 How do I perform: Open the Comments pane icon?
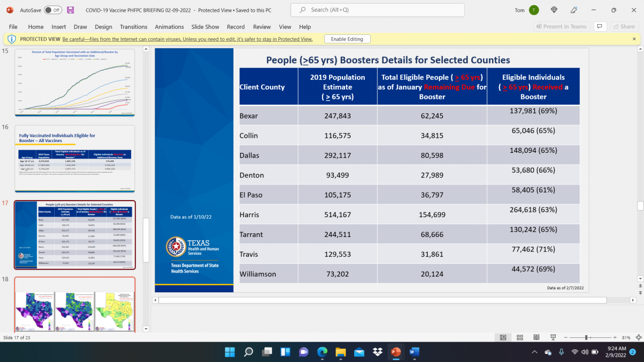[x=599, y=26]
